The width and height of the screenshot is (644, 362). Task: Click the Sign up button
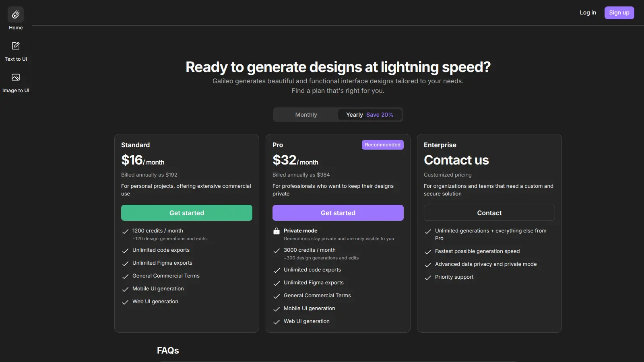pyautogui.click(x=619, y=12)
